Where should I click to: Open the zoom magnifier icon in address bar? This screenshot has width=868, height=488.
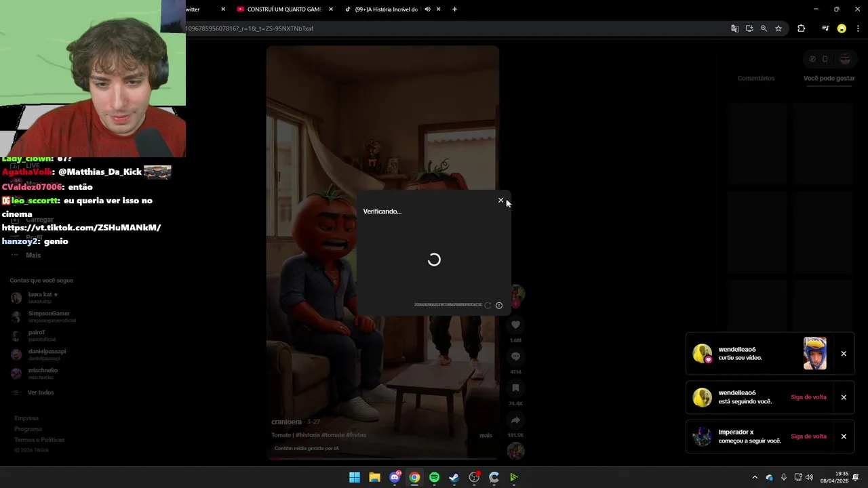pos(764,28)
